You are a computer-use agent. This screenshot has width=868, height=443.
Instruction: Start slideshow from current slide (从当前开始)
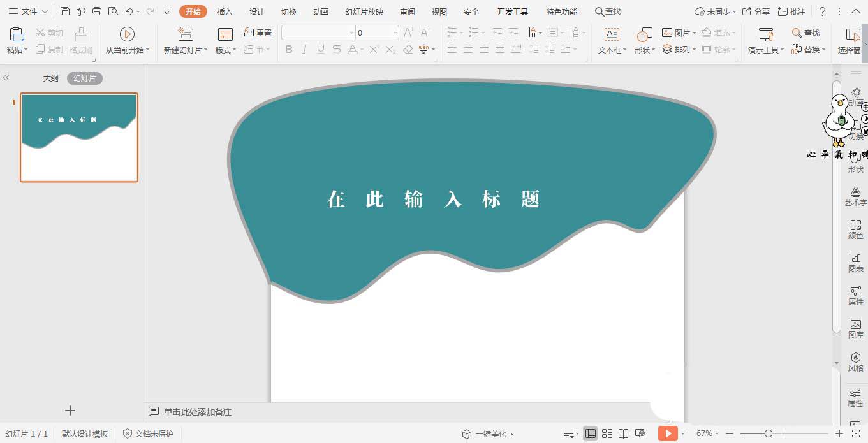127,35
